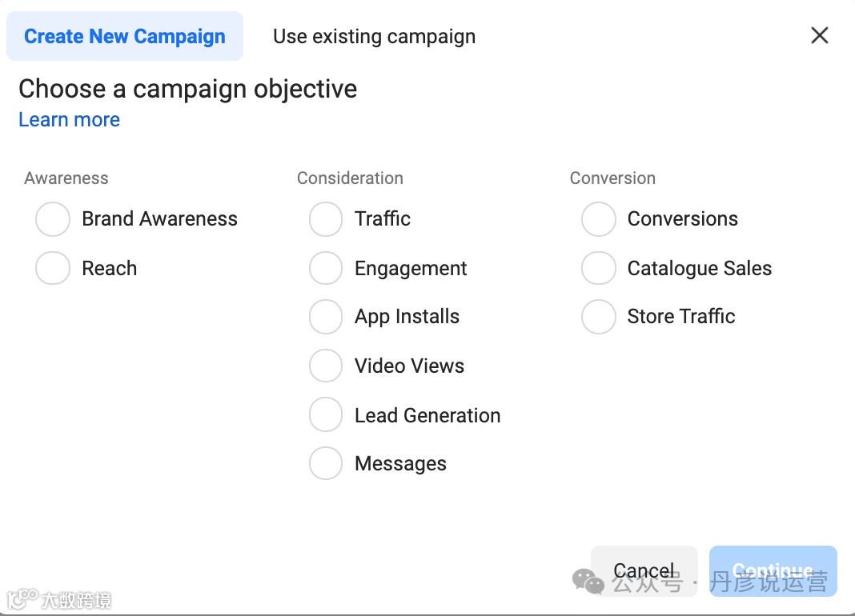Select the Reach objective radio button
Image resolution: width=855 pixels, height=616 pixels.
click(53, 268)
